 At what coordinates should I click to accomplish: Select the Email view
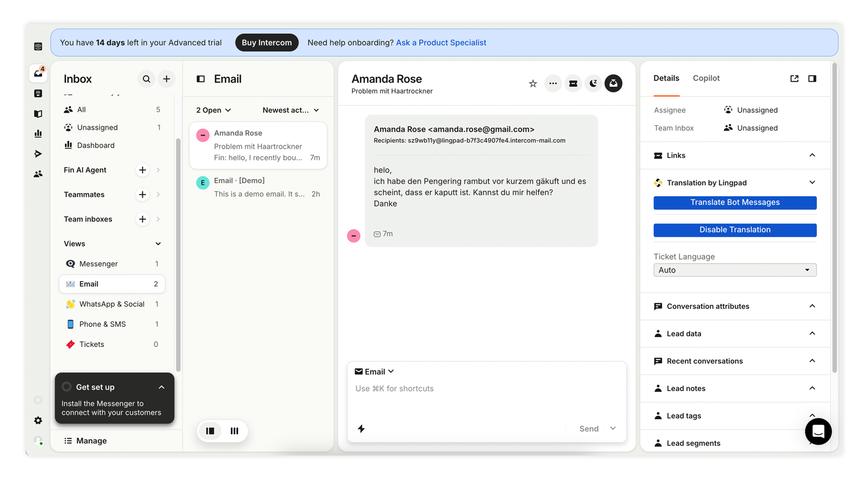click(x=113, y=284)
